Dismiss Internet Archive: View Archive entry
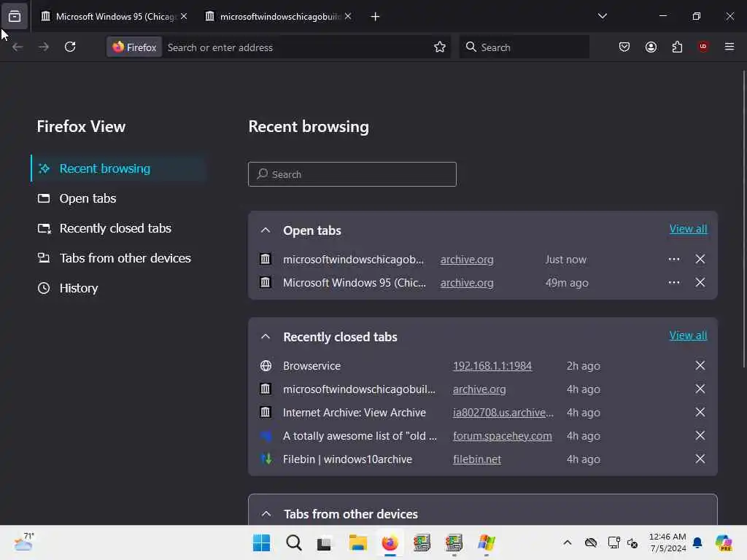747x560 pixels. pos(700,412)
